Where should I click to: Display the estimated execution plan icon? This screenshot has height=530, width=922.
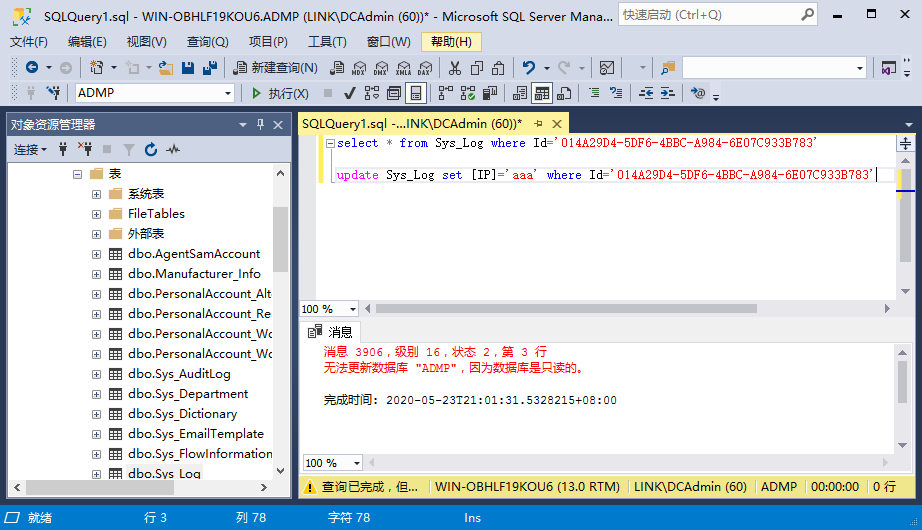[372, 93]
